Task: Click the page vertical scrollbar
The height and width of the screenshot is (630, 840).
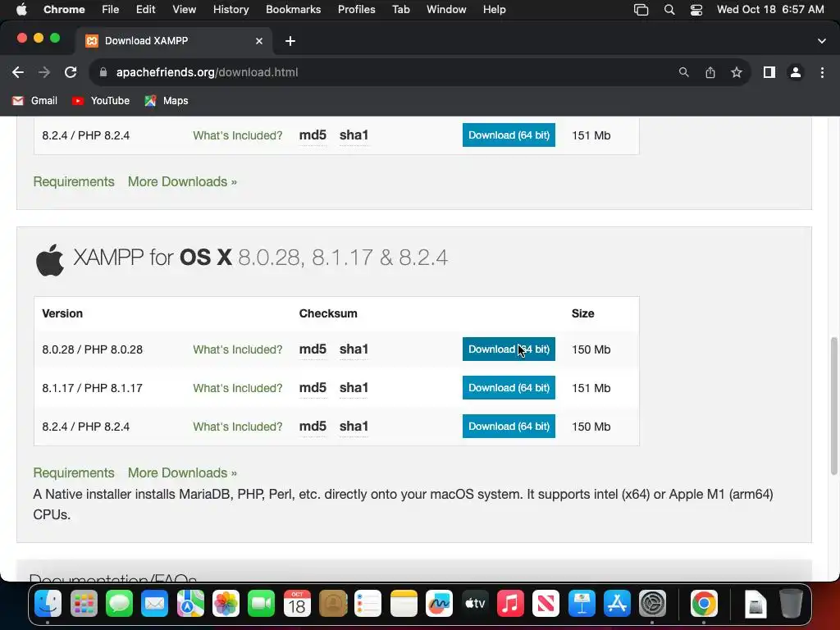Action: tap(833, 405)
